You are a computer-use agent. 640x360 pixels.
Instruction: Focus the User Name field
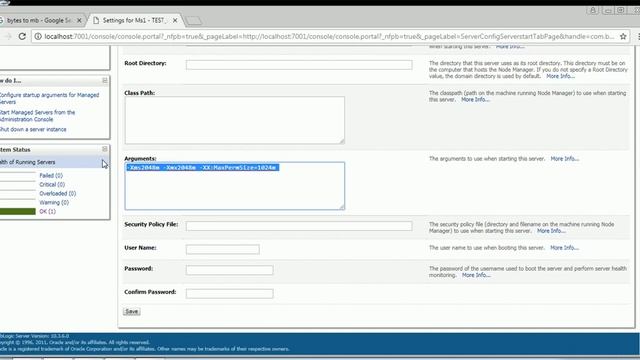click(x=222, y=249)
